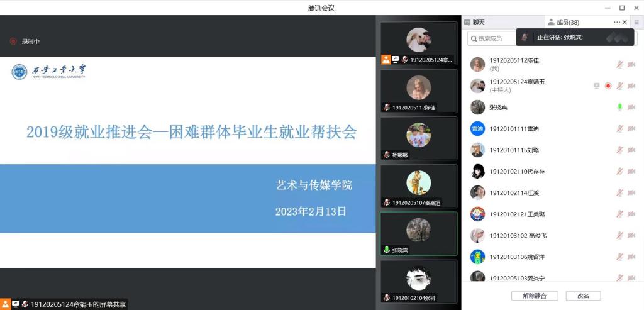Image resolution: width=644 pixels, height=310 pixels.
Task: Select the 张晓宾 speaker video thumbnail
Action: (418, 234)
